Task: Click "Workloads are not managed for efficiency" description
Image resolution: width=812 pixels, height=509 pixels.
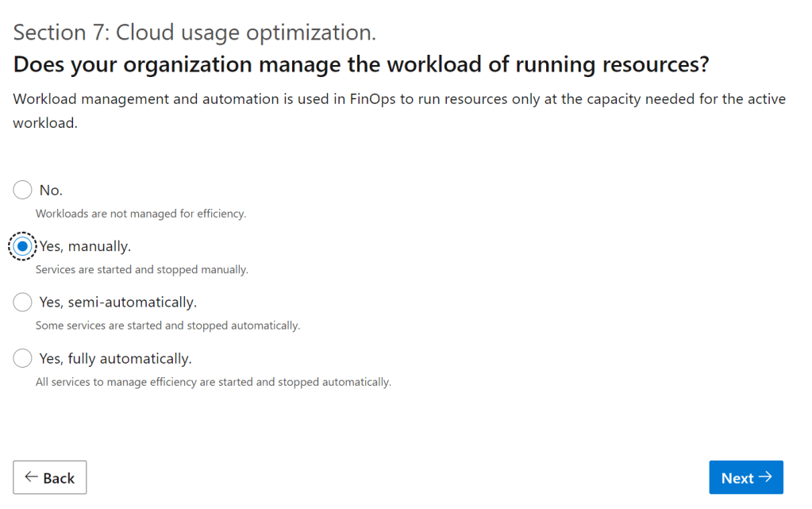Action: pos(140,214)
